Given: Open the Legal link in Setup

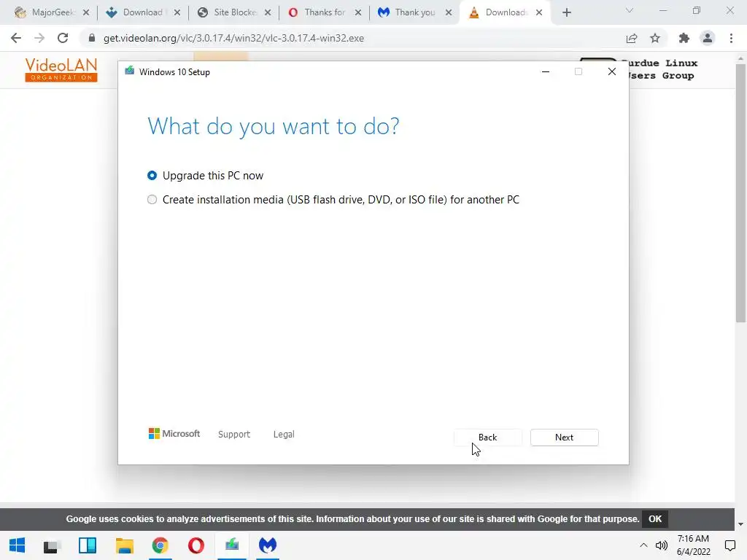Looking at the screenshot, I should coord(284,435).
